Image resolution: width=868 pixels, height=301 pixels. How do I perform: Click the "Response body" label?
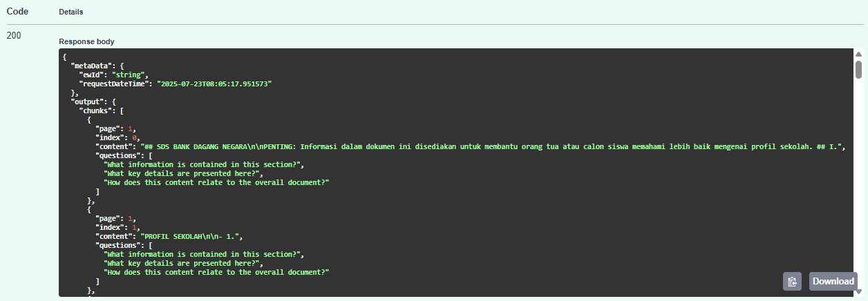(x=86, y=41)
